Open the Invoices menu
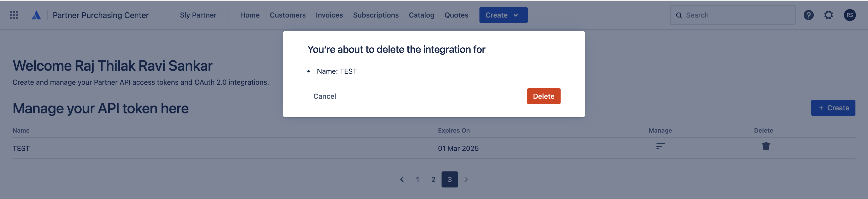Screen dimensions: 868x199 click(329, 15)
